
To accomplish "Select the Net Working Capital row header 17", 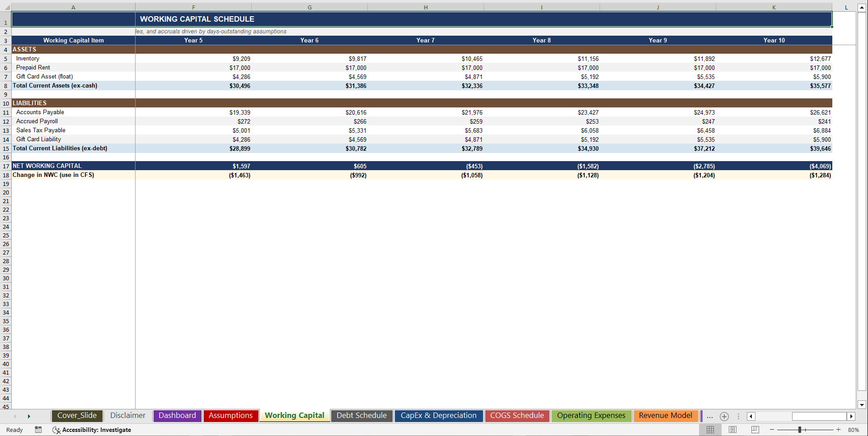I will click(x=6, y=166).
